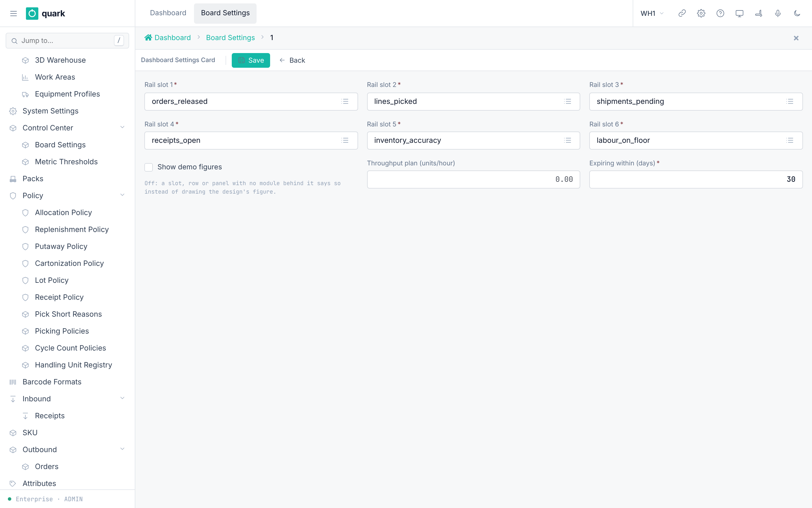812x508 pixels.
Task: Click the Save button
Action: [x=251, y=60]
